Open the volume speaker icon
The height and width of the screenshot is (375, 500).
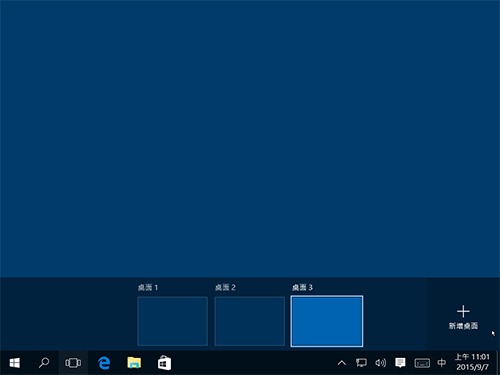point(380,363)
